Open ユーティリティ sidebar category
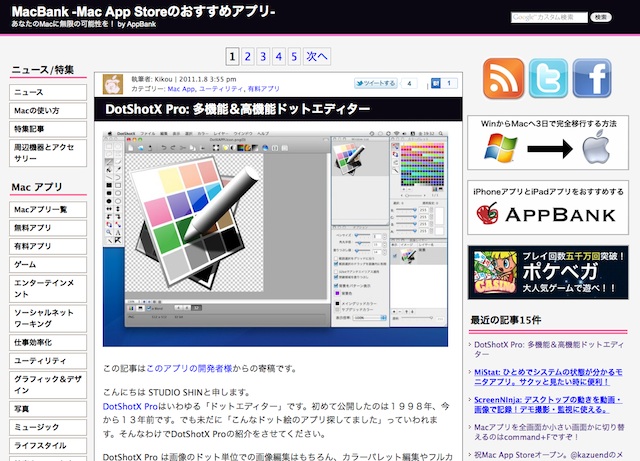 [48, 361]
